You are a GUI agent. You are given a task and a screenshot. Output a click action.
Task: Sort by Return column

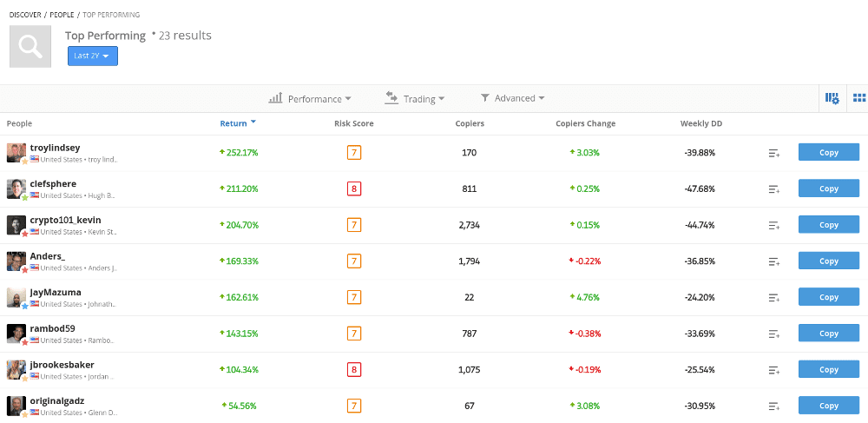238,123
